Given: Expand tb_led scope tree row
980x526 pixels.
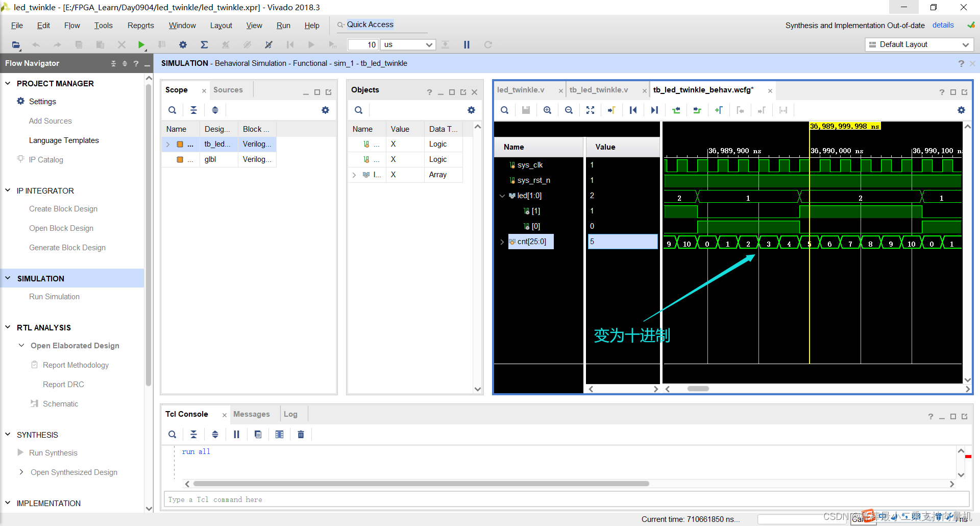Looking at the screenshot, I should 168,145.
